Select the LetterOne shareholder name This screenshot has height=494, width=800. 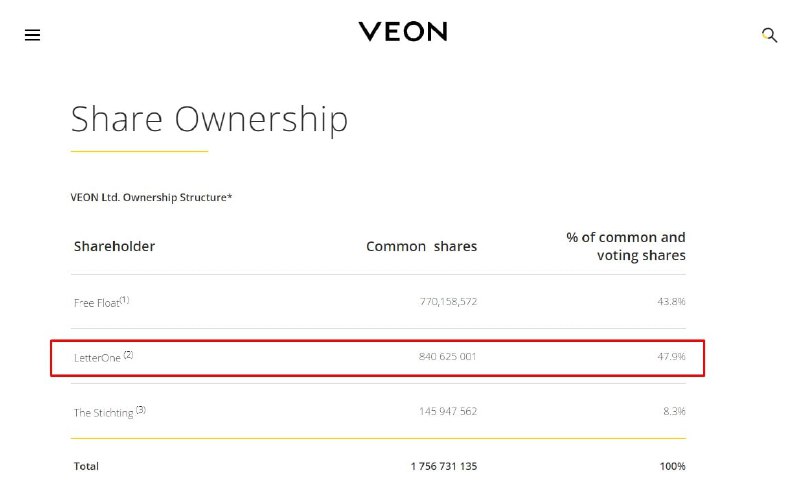click(x=97, y=358)
